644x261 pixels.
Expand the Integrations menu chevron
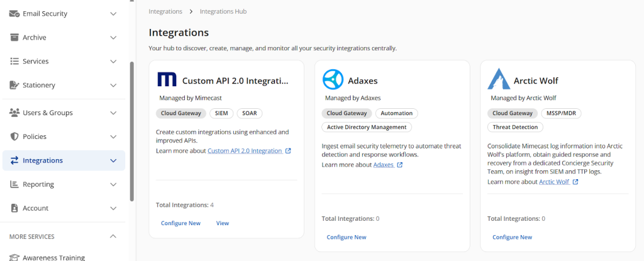tap(113, 160)
